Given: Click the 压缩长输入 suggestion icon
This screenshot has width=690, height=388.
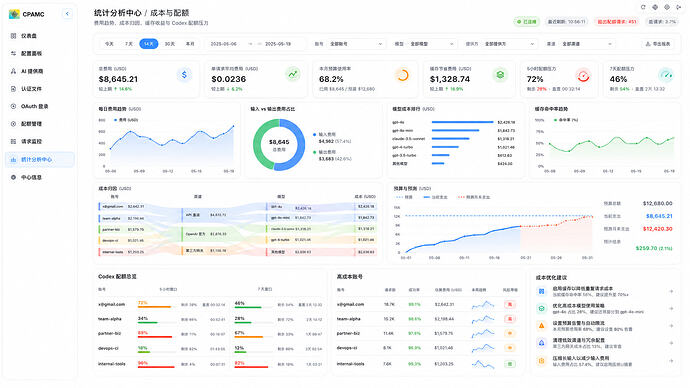Looking at the screenshot, I should point(541,360).
